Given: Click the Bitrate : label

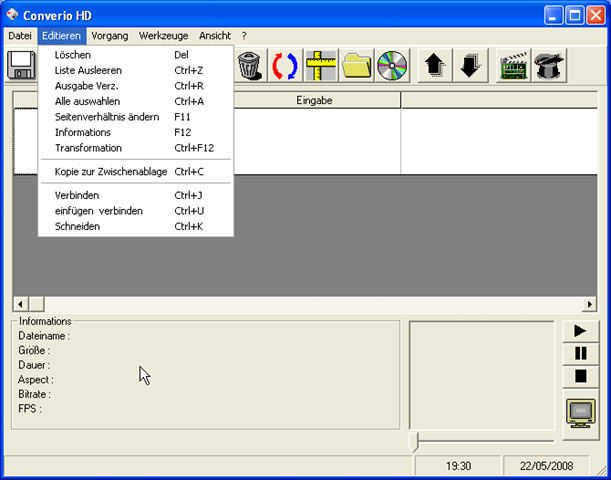Looking at the screenshot, I should pyautogui.click(x=34, y=394).
